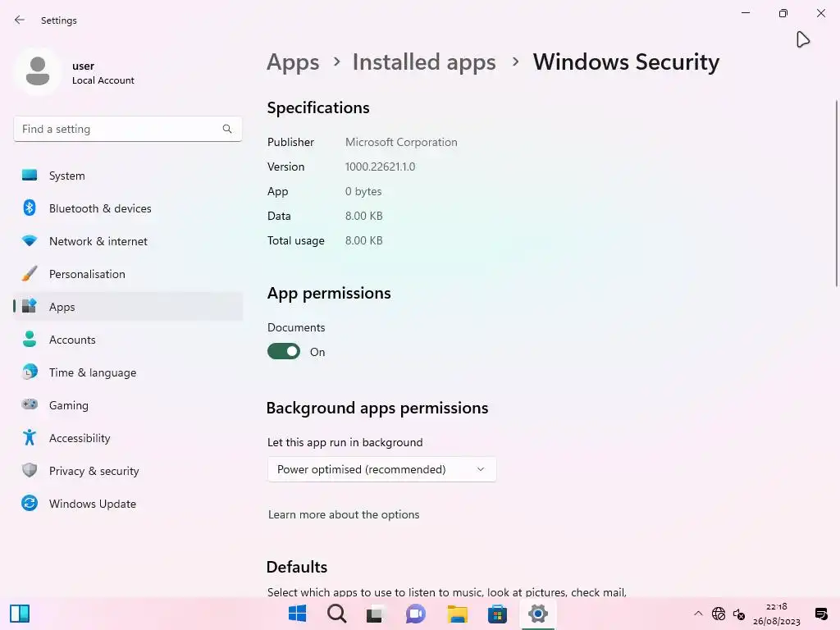Click the Accounts person icon
Screen dimensions: 840x630
click(x=30, y=339)
